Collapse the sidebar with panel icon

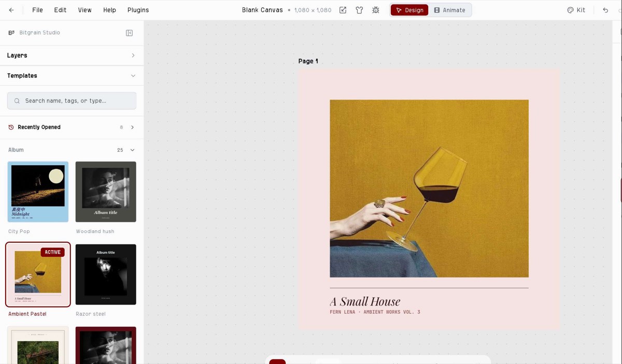coord(130,33)
